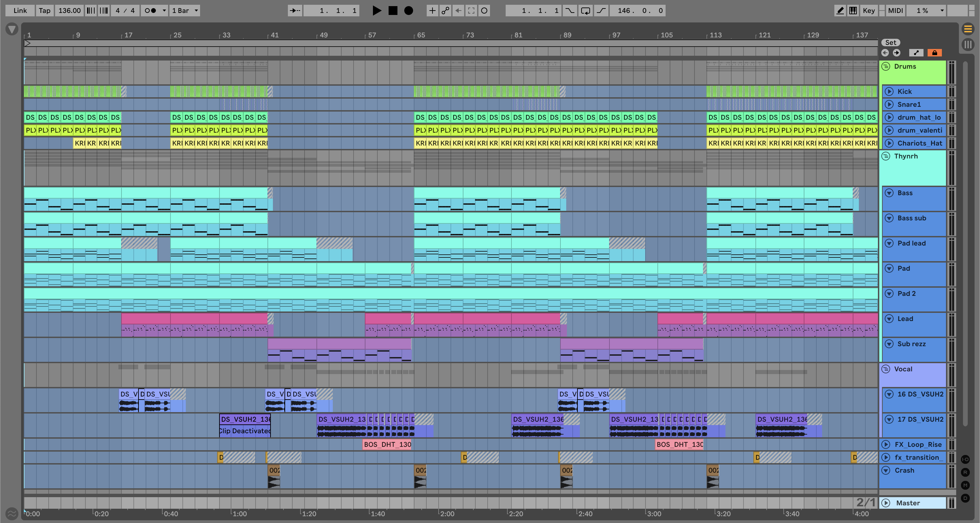Toggle the metronome button

coord(151,11)
